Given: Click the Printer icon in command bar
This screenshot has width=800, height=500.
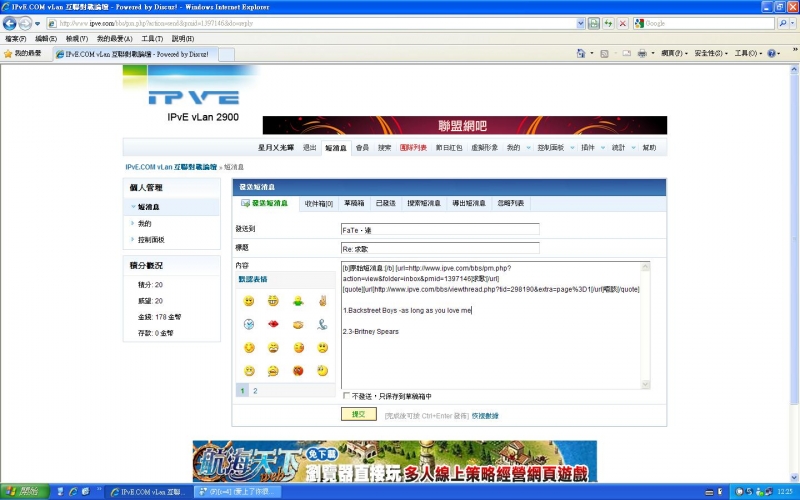Looking at the screenshot, I should [x=642, y=53].
